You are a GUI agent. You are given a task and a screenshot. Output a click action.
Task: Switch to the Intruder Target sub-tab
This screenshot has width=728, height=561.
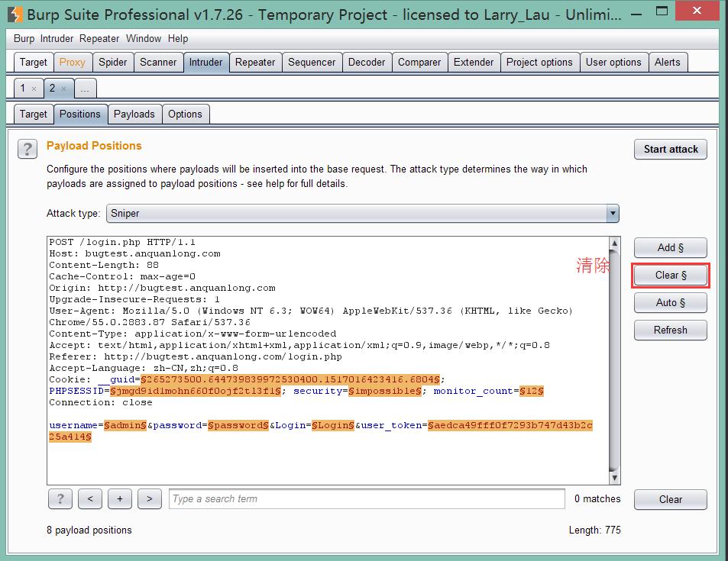coord(33,114)
